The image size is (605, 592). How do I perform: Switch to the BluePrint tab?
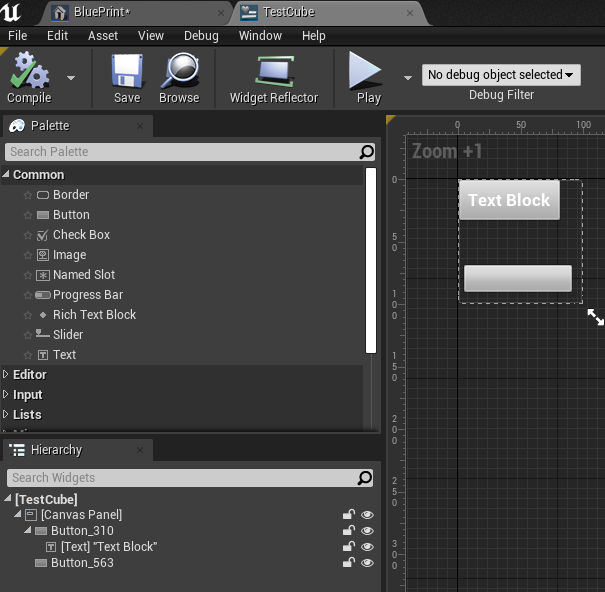point(135,13)
